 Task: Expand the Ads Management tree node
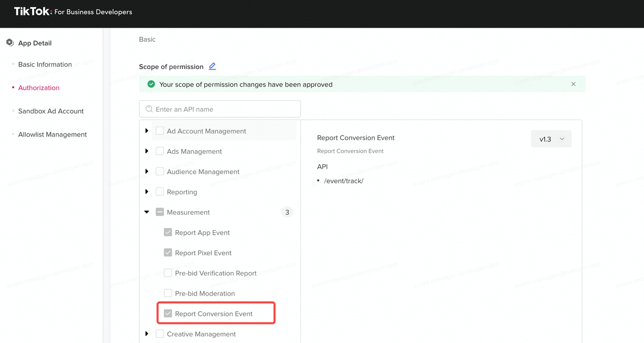click(x=147, y=151)
